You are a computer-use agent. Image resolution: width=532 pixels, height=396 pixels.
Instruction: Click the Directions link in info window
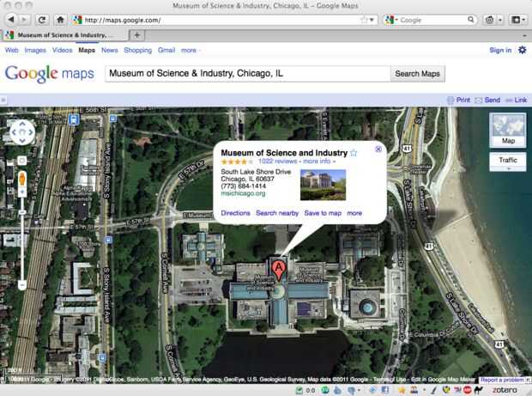(x=235, y=213)
